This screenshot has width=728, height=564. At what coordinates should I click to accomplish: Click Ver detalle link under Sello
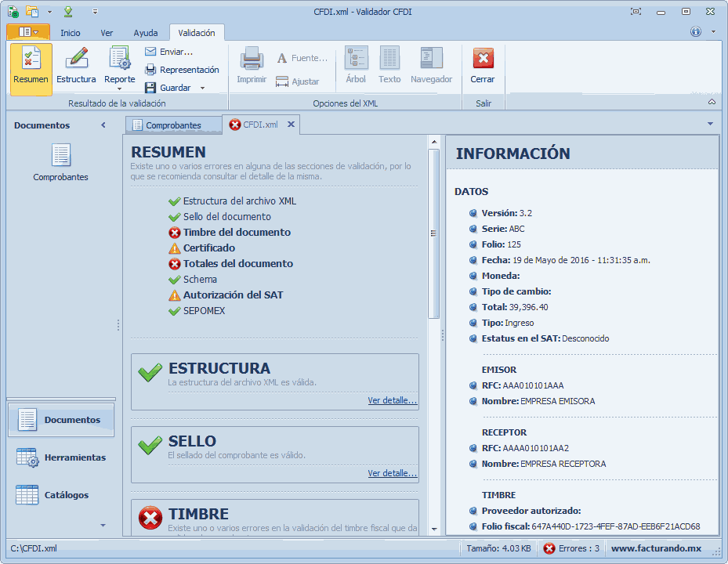pyautogui.click(x=392, y=473)
